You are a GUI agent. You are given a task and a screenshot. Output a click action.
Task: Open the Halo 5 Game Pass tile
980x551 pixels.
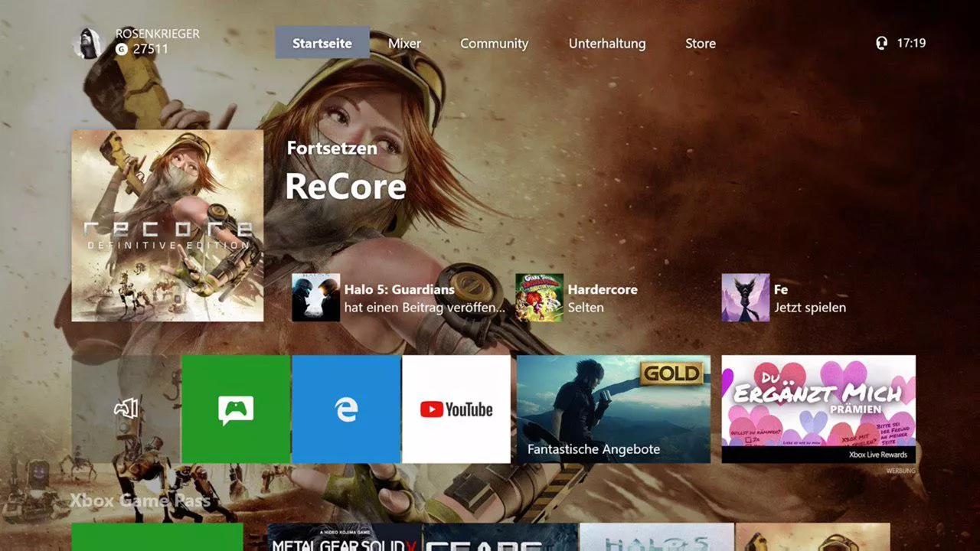pos(657,537)
